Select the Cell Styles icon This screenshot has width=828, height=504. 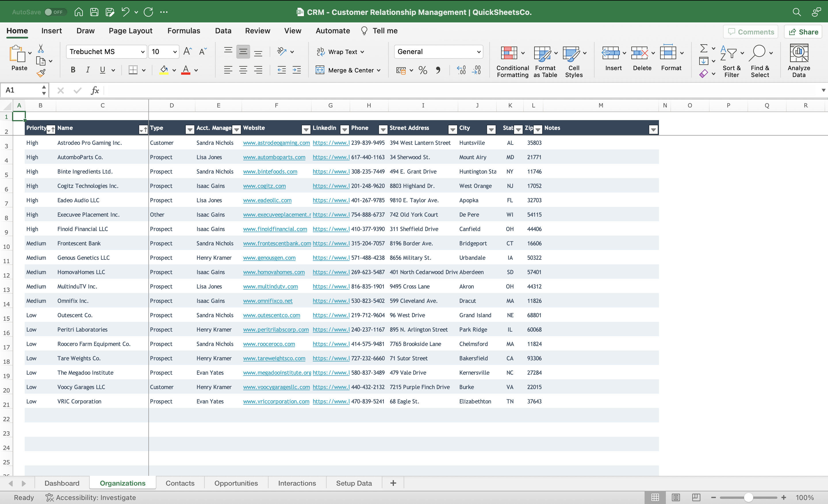[572, 54]
